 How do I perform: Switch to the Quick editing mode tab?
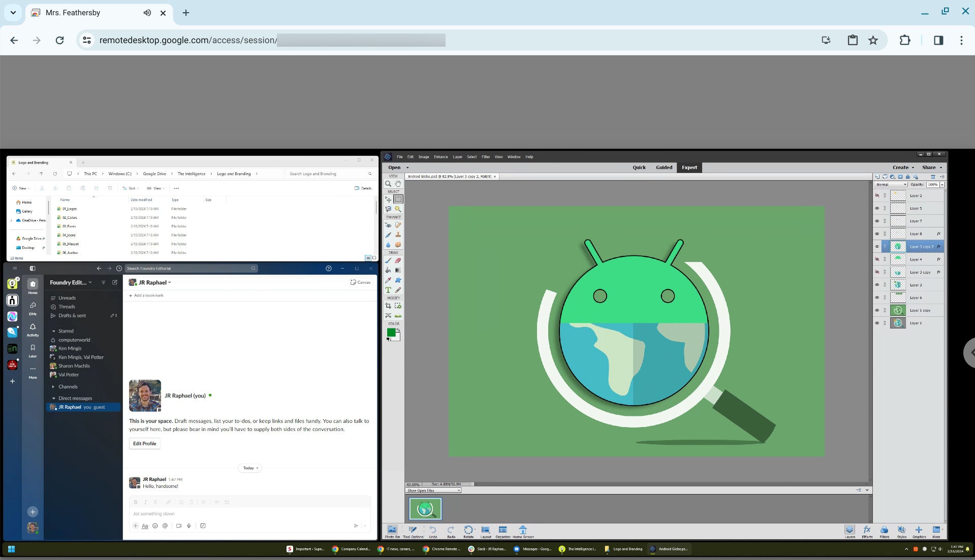tap(639, 168)
